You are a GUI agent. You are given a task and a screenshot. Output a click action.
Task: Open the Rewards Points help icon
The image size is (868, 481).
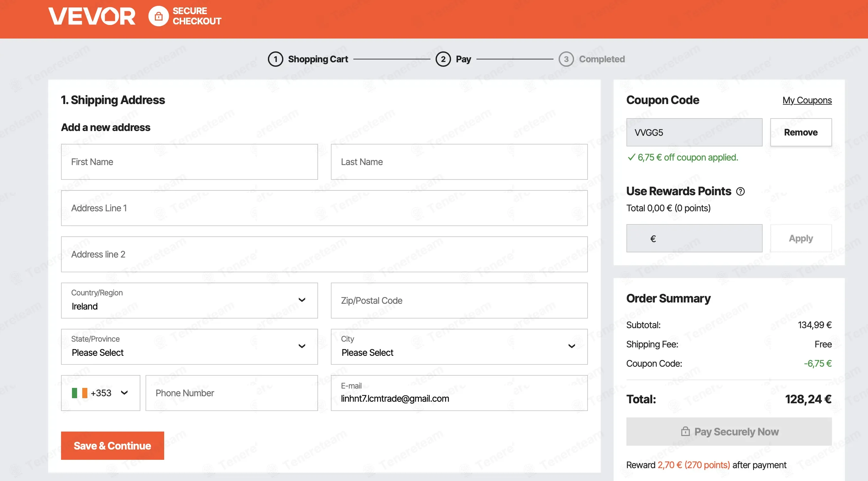coord(740,191)
